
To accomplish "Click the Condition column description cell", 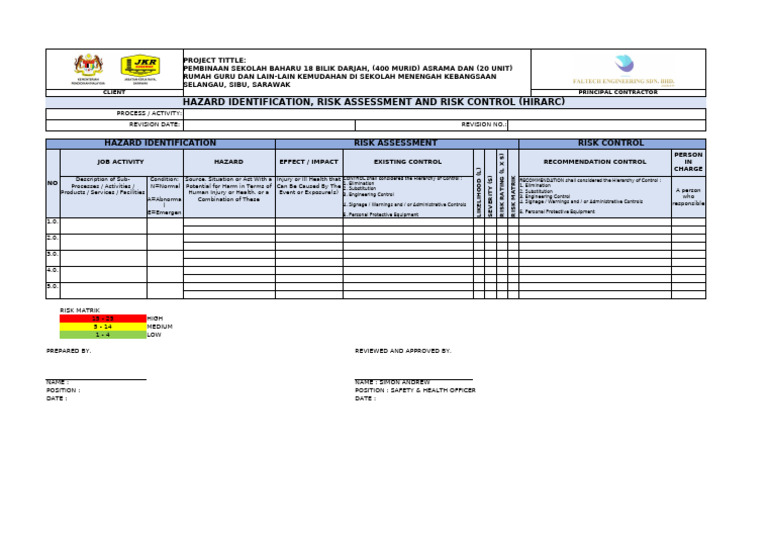I will (165, 197).
